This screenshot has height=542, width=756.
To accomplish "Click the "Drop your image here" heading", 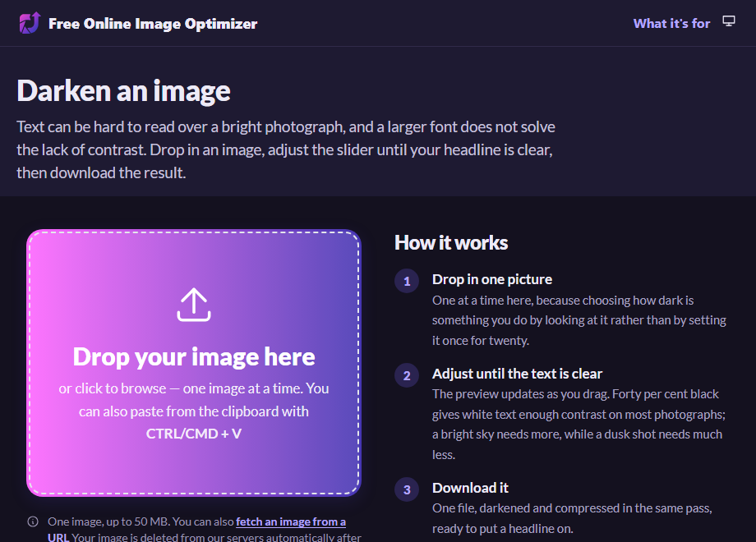I will 194,356.
